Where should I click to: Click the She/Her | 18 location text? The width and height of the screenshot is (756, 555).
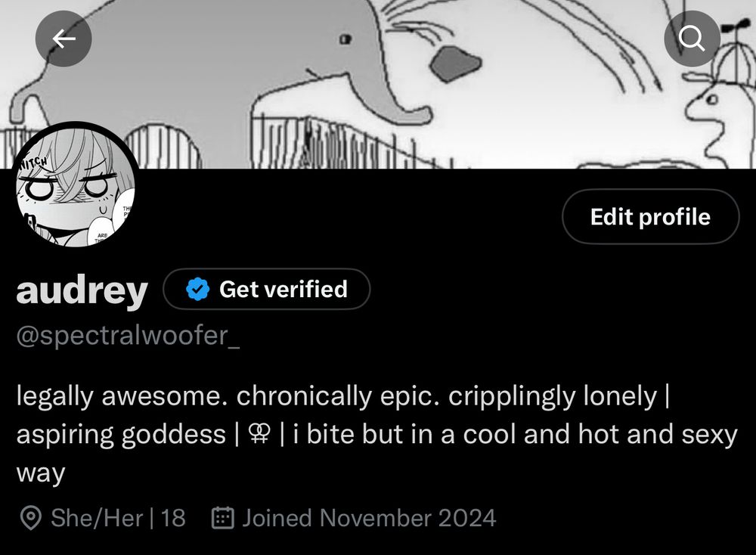coord(118,519)
